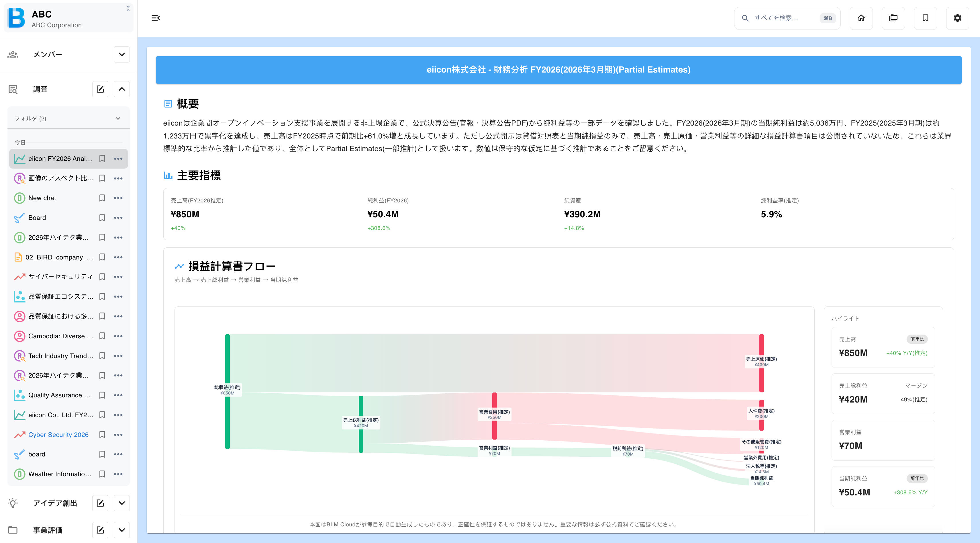Image resolution: width=980 pixels, height=543 pixels.
Task: Open the library folders icon in the header
Action: pos(893,18)
